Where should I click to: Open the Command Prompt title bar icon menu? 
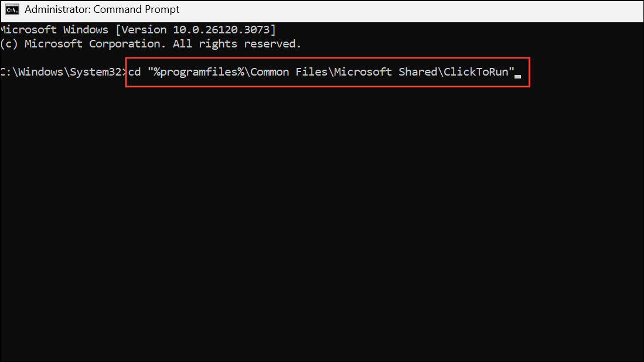pyautogui.click(x=12, y=9)
